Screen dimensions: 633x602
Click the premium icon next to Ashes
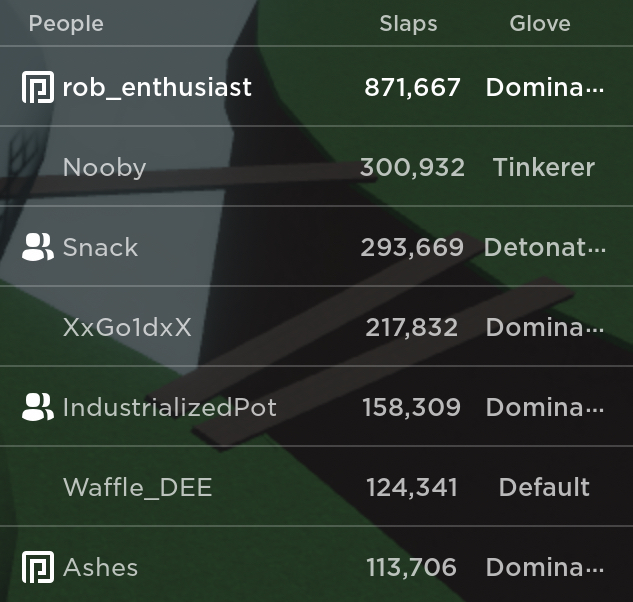pos(38,567)
